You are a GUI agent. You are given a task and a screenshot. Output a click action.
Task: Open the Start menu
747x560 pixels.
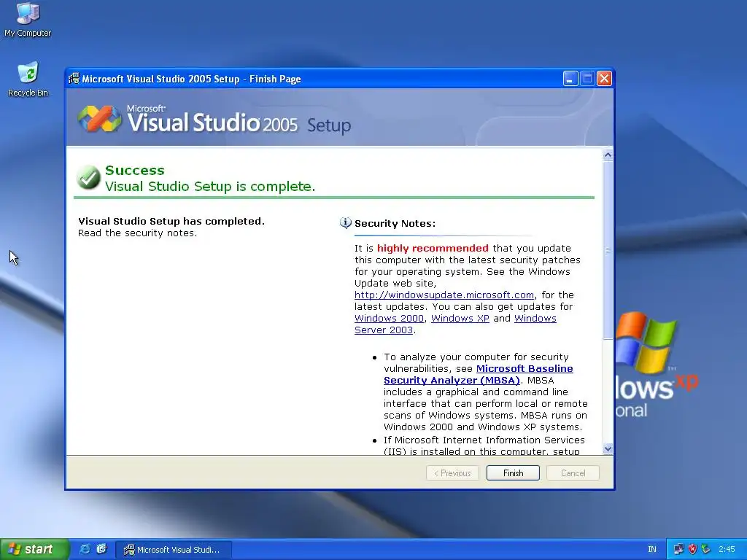(34, 549)
